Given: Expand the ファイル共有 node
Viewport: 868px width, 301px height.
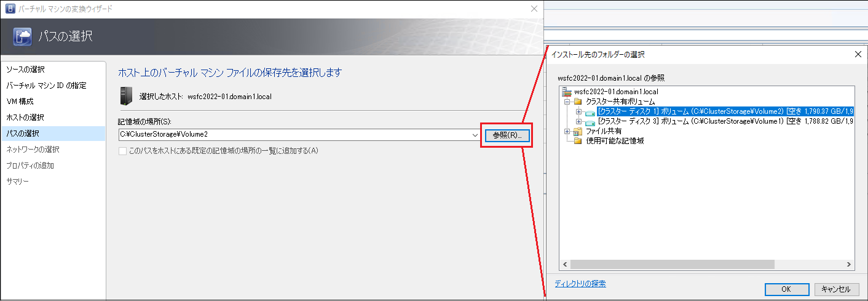Looking at the screenshot, I should tap(567, 131).
